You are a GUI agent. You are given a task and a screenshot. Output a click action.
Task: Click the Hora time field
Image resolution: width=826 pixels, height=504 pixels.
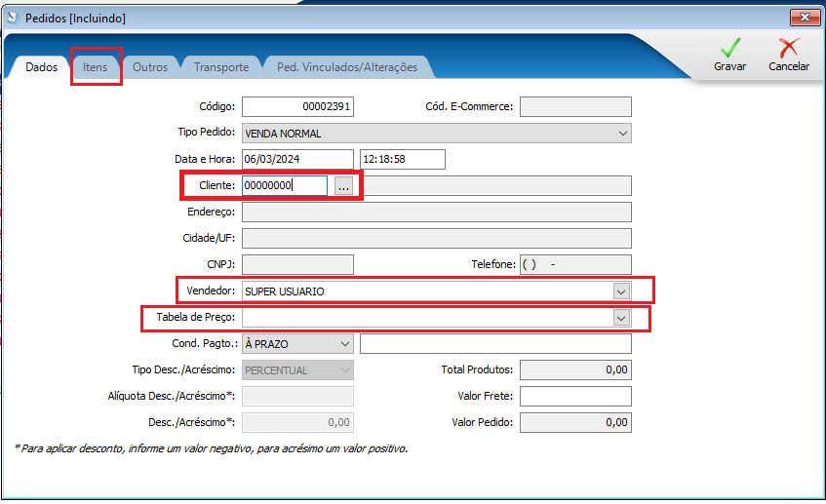click(x=403, y=159)
